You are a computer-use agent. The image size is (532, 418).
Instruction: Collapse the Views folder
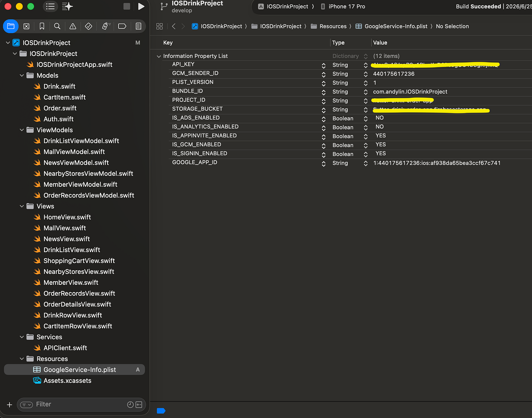click(22, 206)
